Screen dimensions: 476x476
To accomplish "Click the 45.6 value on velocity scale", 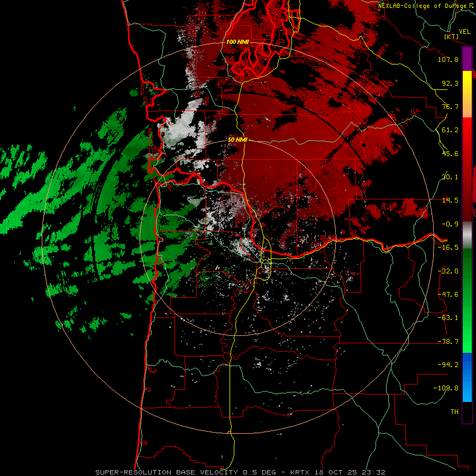I will (x=450, y=153).
